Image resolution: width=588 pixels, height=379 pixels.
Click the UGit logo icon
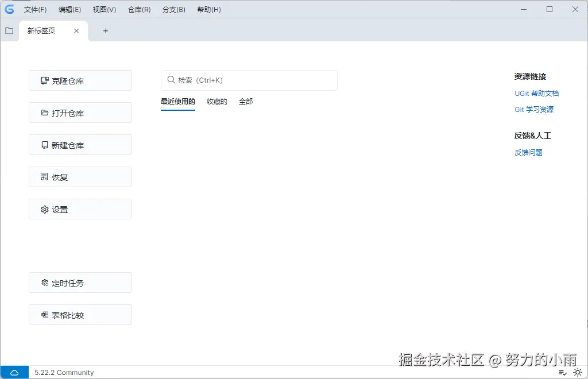point(9,9)
